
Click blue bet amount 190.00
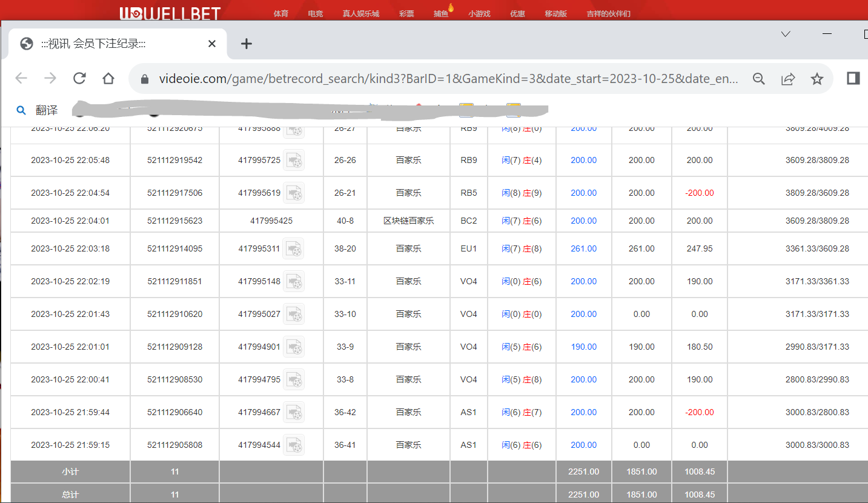coord(584,347)
